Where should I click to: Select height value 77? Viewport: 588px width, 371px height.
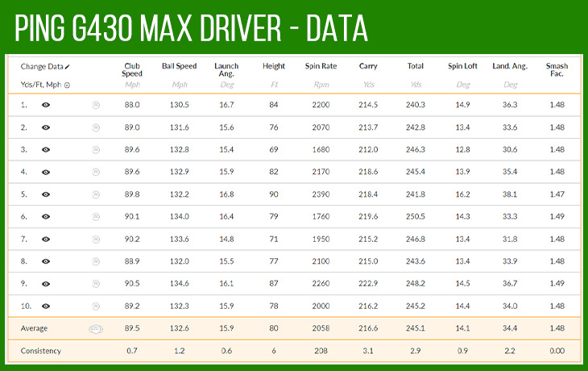coord(274,261)
